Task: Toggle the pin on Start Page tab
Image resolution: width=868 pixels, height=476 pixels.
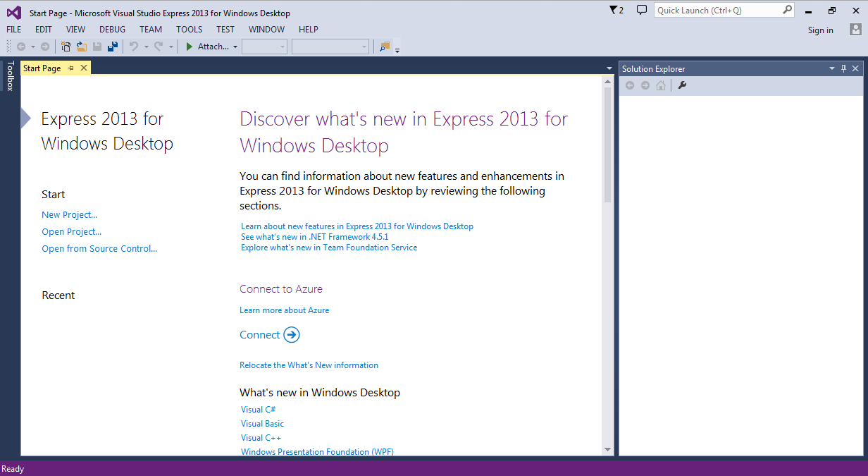Action: pos(70,68)
